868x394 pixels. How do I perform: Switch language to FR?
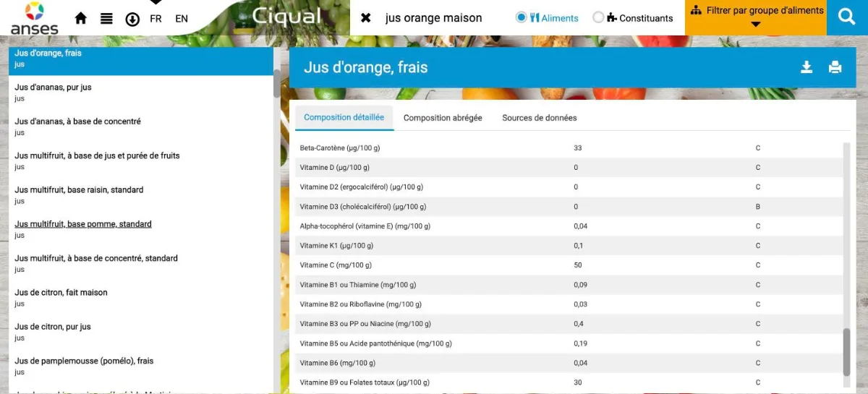click(156, 19)
